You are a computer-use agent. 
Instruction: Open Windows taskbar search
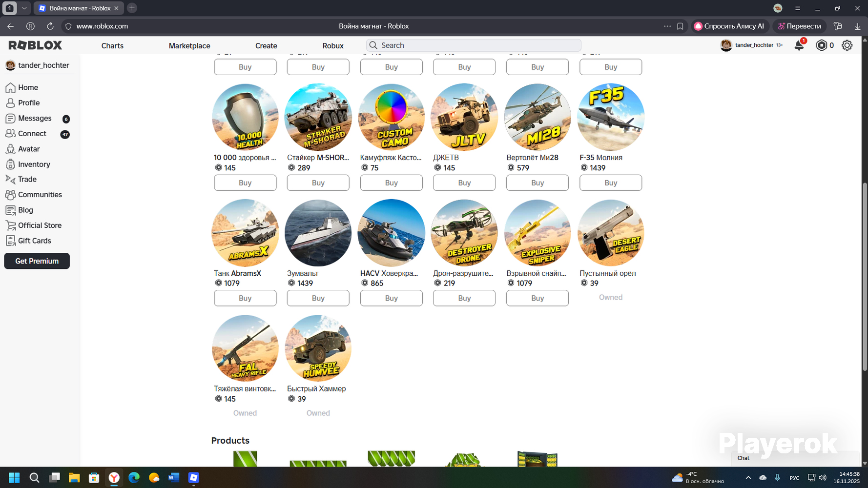[x=34, y=478]
